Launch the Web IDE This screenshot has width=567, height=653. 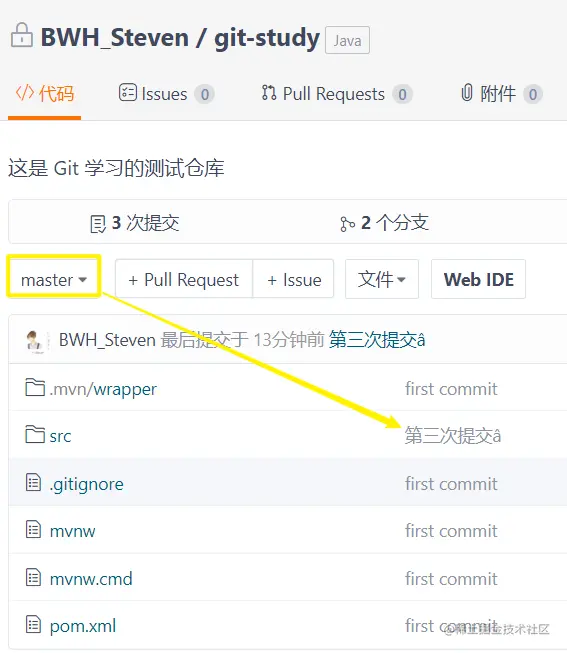(478, 279)
